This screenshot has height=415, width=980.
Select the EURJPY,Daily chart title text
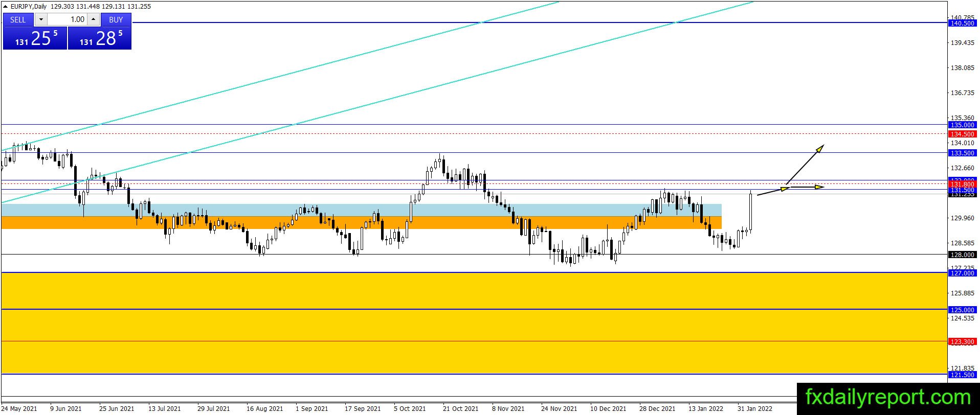pos(29,6)
